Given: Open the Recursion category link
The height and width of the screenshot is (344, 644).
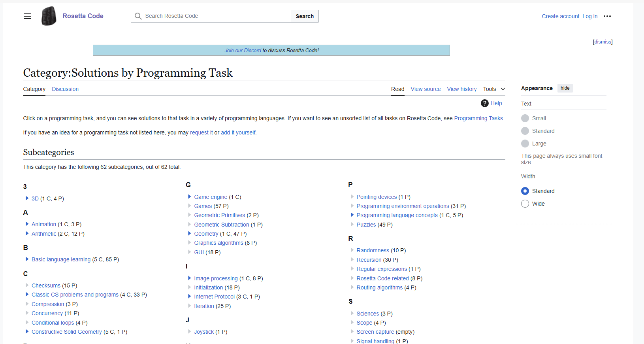Looking at the screenshot, I should [x=369, y=260].
